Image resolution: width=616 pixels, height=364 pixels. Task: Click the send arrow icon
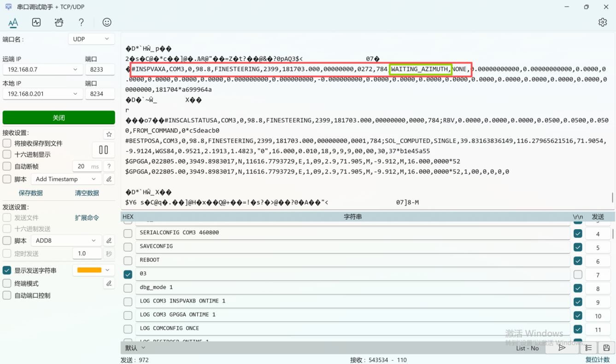point(562,348)
